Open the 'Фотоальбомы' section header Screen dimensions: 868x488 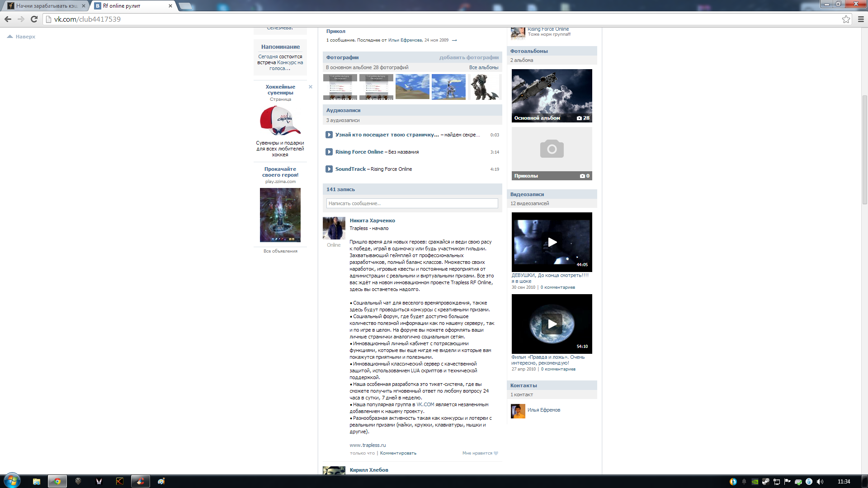[529, 51]
